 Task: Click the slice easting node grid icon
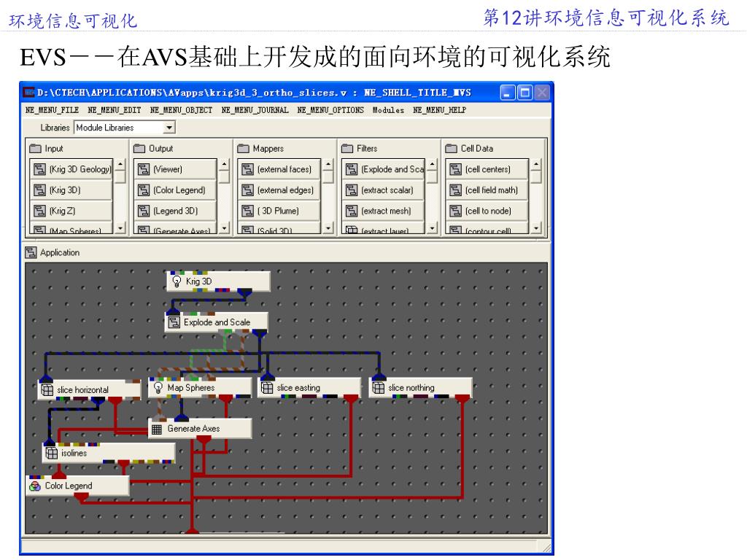tap(267, 388)
